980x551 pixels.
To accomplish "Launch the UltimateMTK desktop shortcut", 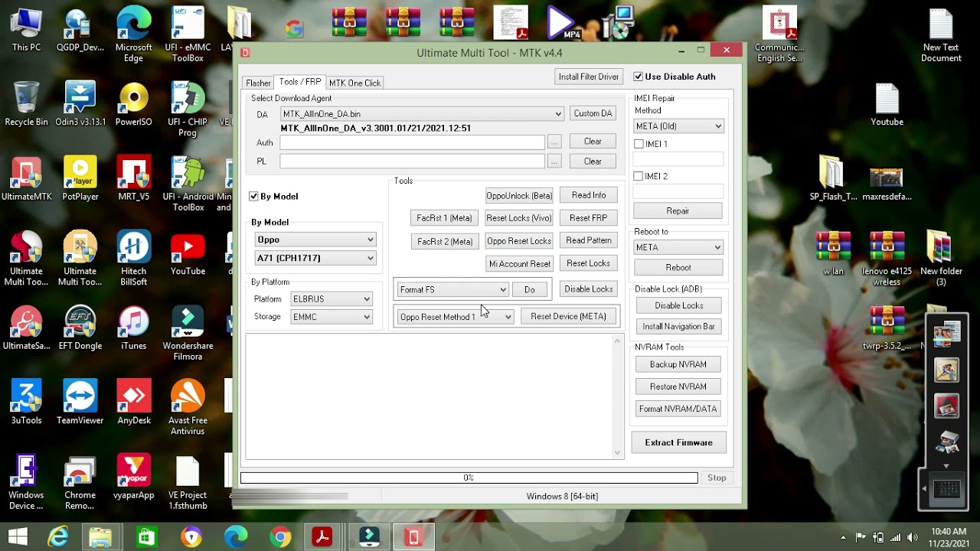I will pyautogui.click(x=26, y=179).
